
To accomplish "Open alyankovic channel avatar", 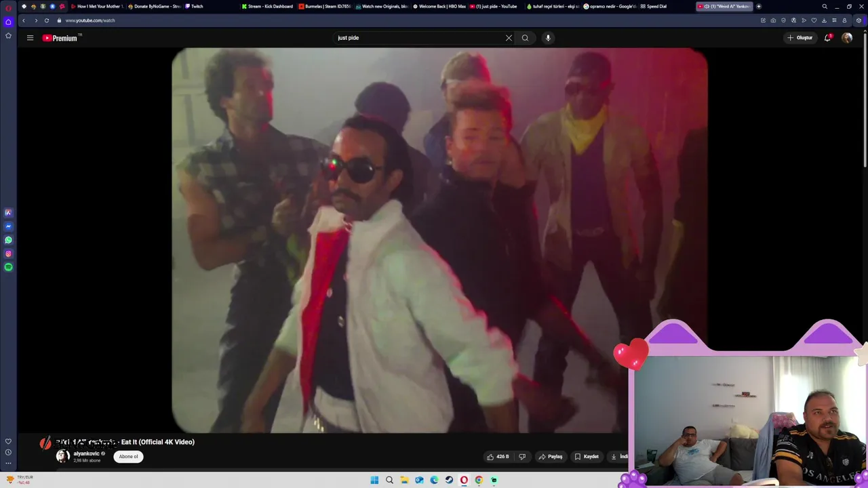I will click(x=62, y=456).
